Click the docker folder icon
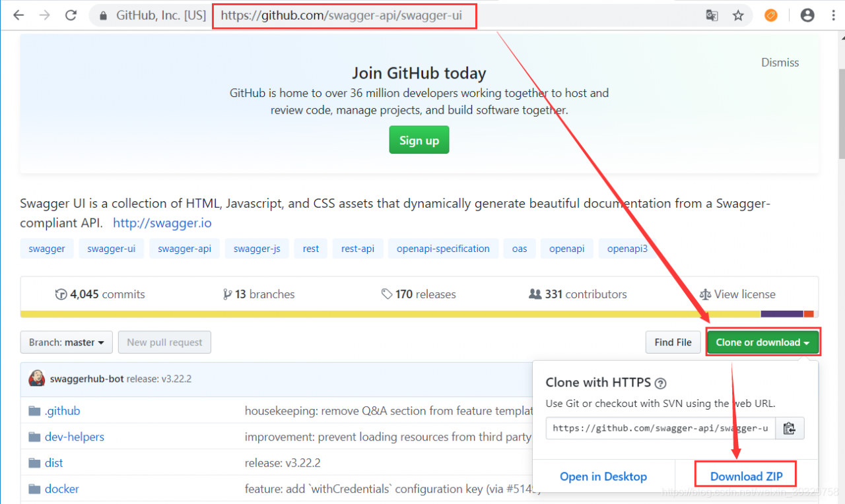The height and width of the screenshot is (504, 845). click(x=35, y=489)
